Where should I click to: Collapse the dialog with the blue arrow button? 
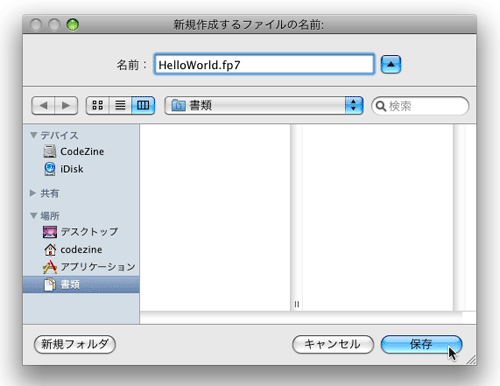pyautogui.click(x=391, y=64)
